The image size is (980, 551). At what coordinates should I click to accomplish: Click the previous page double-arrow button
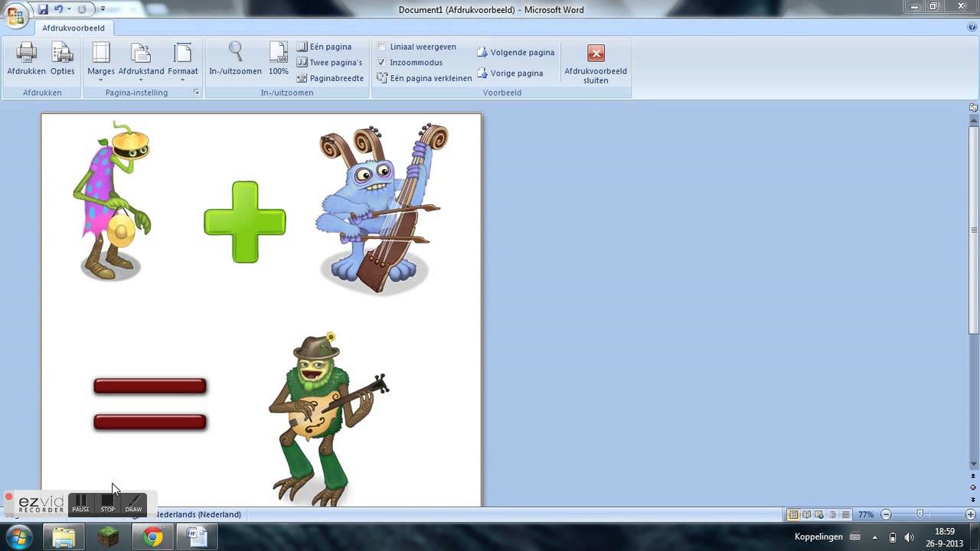coord(974,476)
